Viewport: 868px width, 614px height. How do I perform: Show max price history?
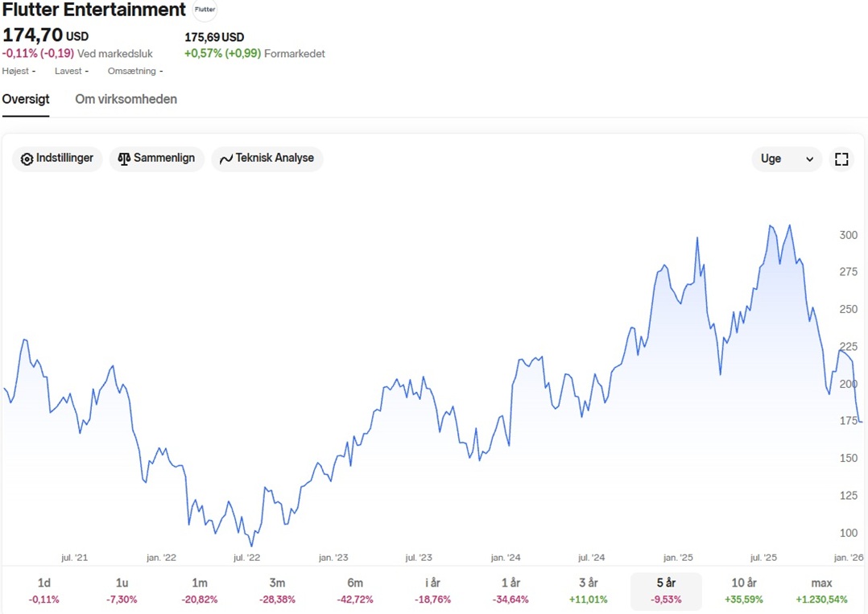tap(821, 591)
